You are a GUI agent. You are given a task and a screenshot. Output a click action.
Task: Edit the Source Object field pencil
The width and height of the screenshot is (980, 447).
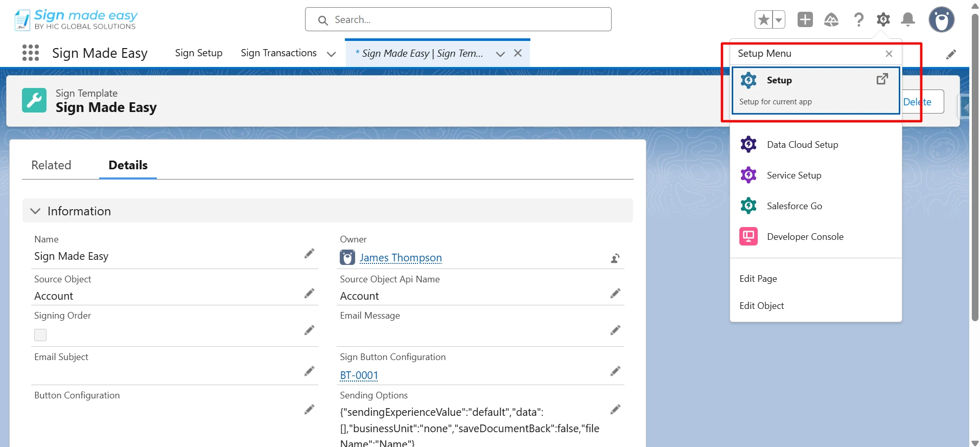[x=309, y=294]
